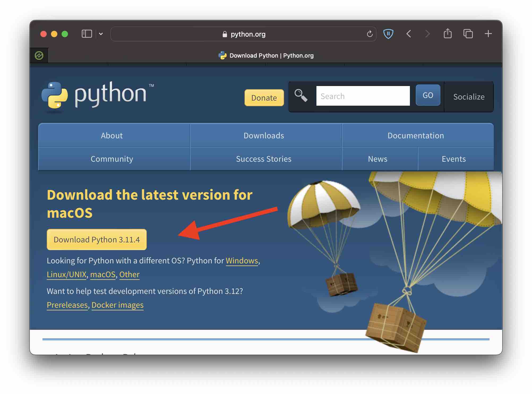Click the privacy shield icon in the toolbar
This screenshot has width=532, height=394.
coord(388,34)
